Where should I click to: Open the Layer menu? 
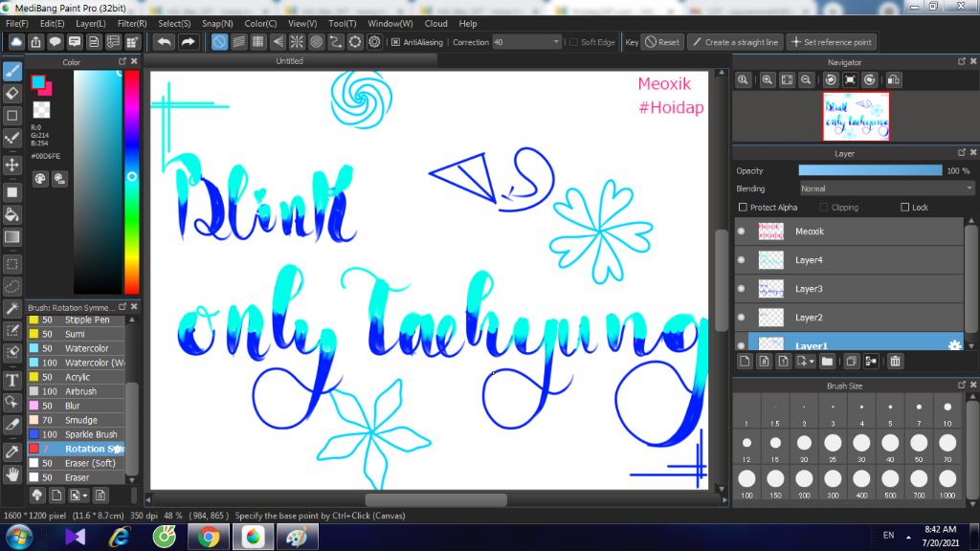tap(91, 23)
